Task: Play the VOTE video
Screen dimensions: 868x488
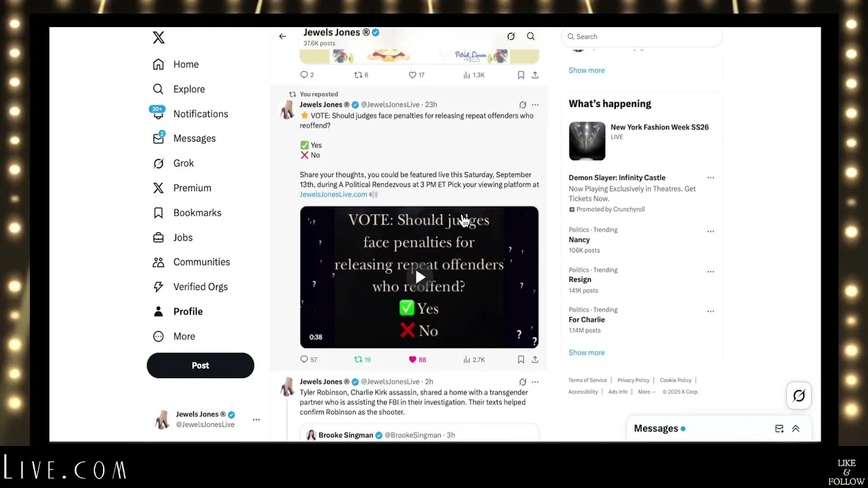Action: tap(420, 277)
